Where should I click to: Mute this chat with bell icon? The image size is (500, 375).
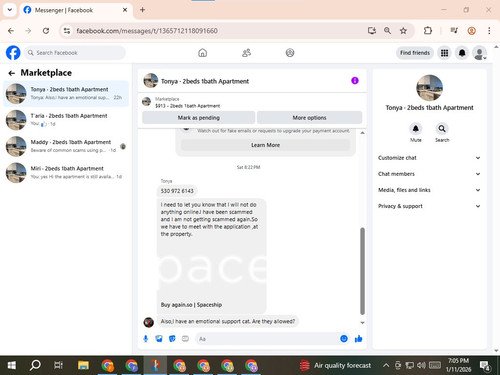pos(416,128)
